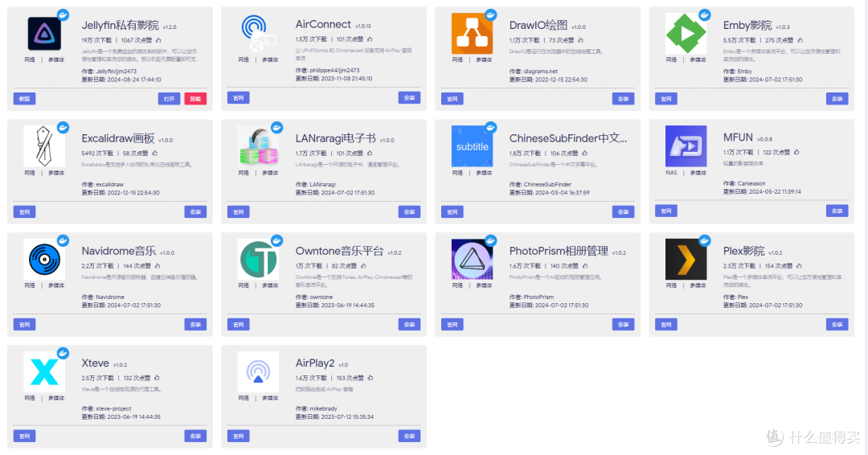
Task: Click the MFUN app icon
Action: click(686, 146)
